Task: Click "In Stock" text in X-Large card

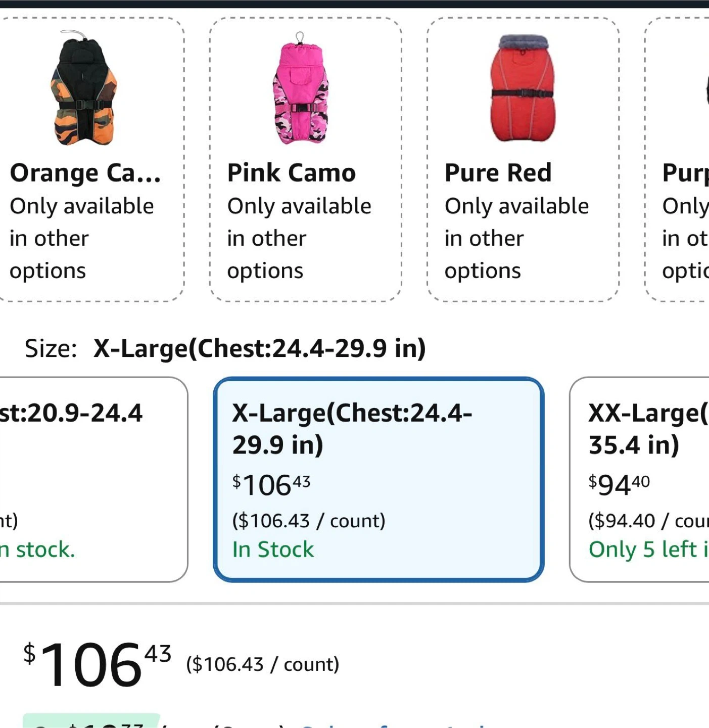Action: pyautogui.click(x=273, y=550)
